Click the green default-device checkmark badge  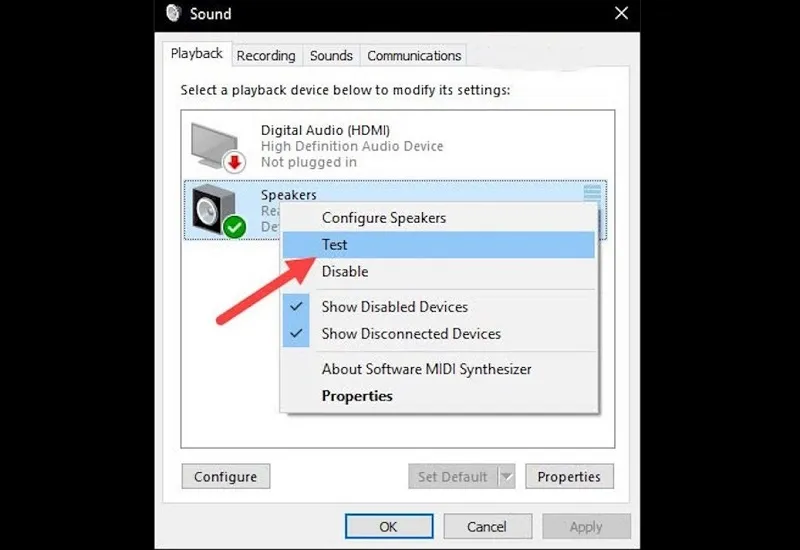[234, 227]
